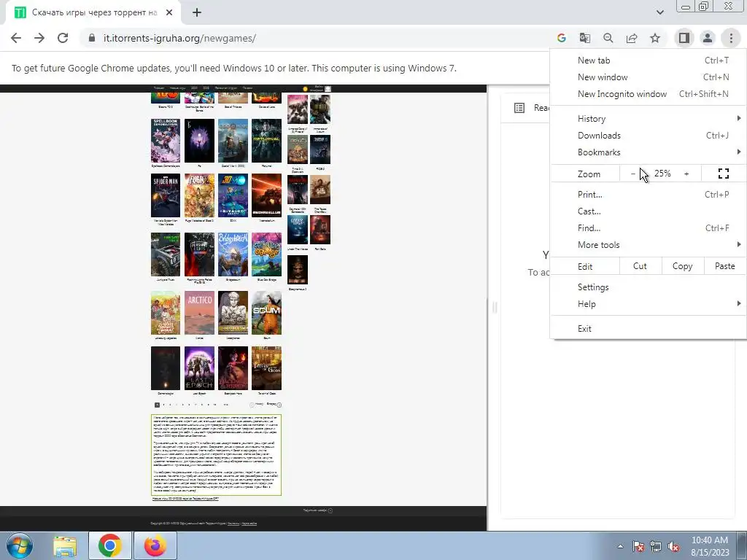
Task: Open a new tab with plus button
Action: click(x=197, y=12)
